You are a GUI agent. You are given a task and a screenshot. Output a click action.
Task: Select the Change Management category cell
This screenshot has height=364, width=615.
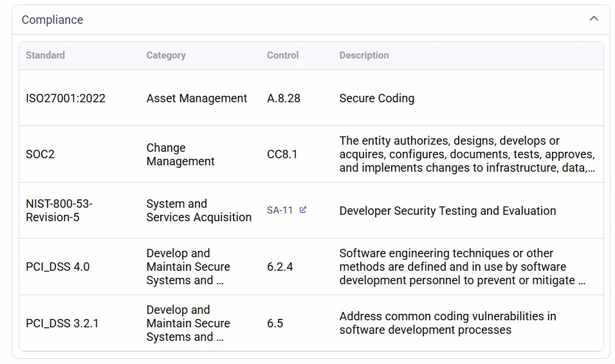[180, 154]
